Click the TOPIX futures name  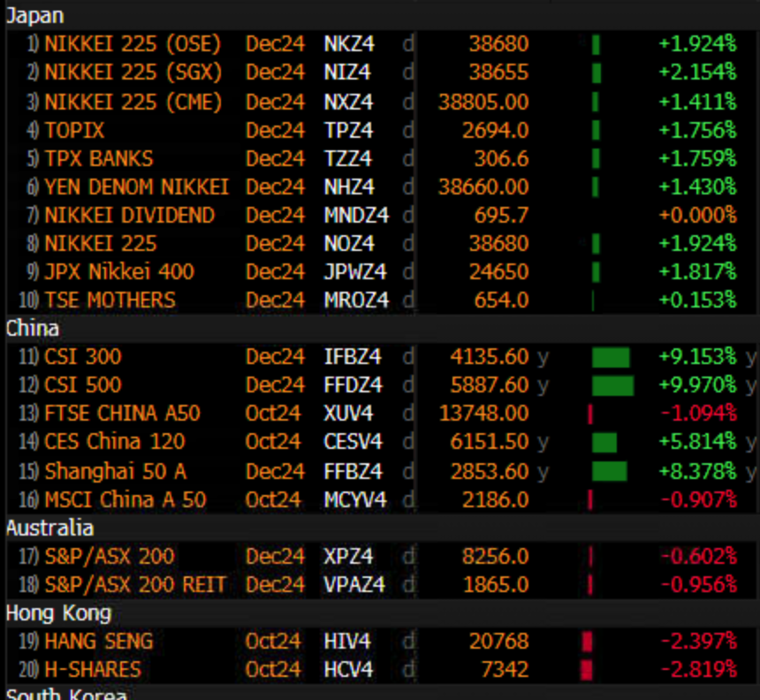74,130
